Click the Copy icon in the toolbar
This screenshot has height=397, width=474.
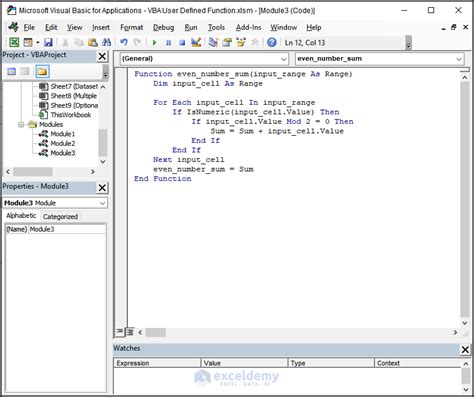(79, 42)
